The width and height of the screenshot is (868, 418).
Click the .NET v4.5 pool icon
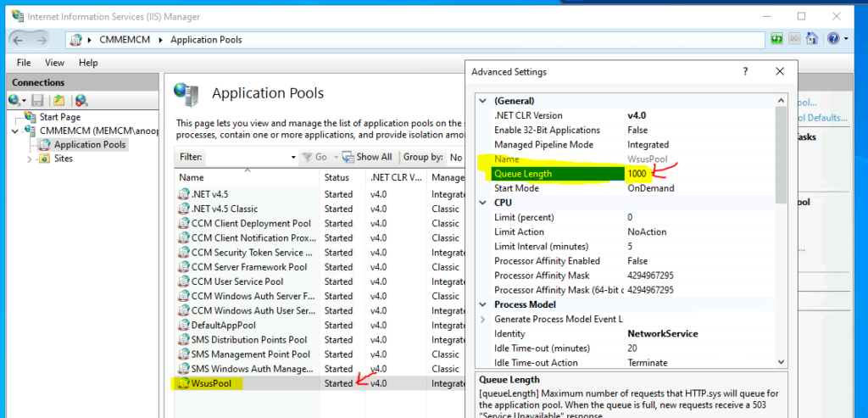(184, 194)
